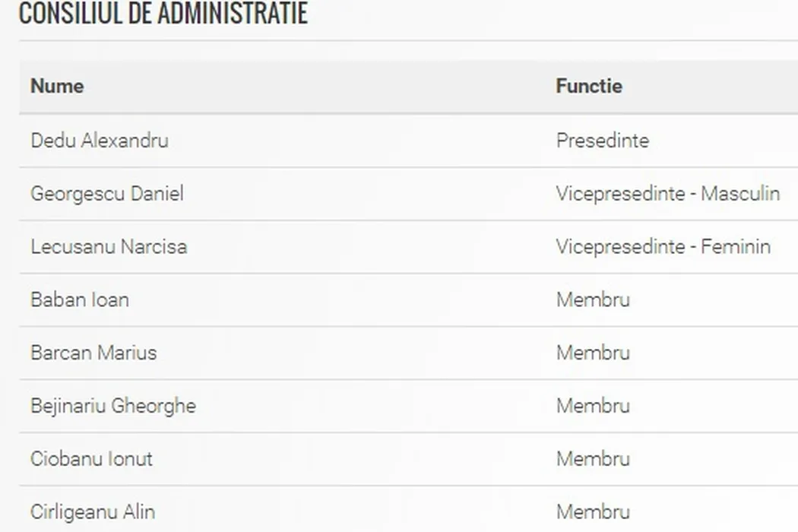Screen dimensions: 798x532
Task: Click the Functie column header
Action: point(589,86)
